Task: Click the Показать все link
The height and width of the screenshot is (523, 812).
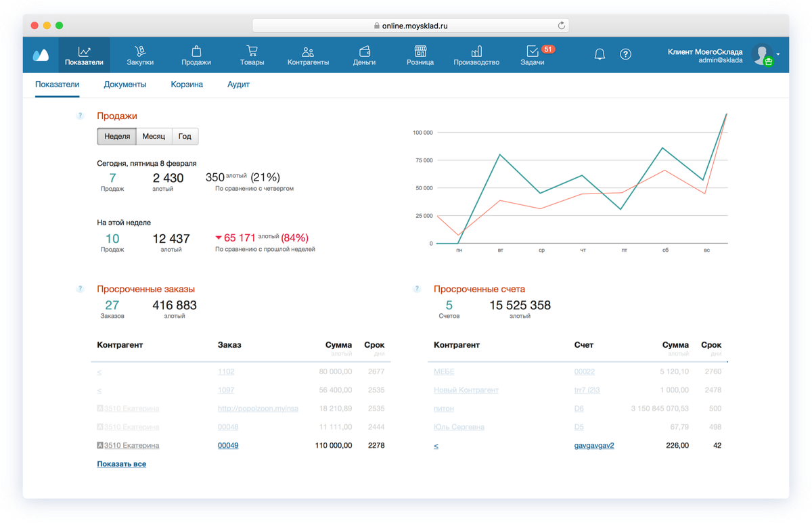Action: click(122, 464)
